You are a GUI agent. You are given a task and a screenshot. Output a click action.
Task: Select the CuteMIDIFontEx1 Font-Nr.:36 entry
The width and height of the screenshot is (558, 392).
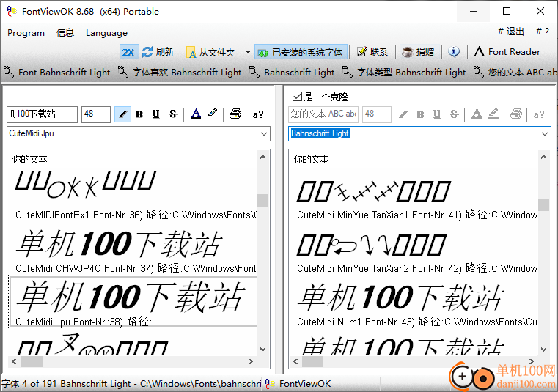click(x=133, y=193)
